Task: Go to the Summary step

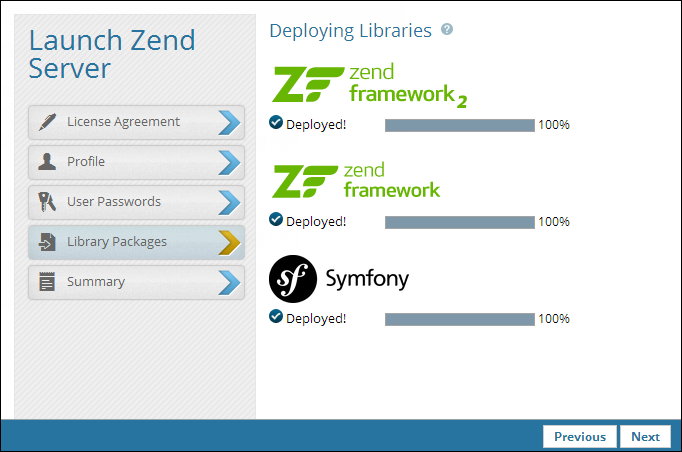Action: (136, 282)
